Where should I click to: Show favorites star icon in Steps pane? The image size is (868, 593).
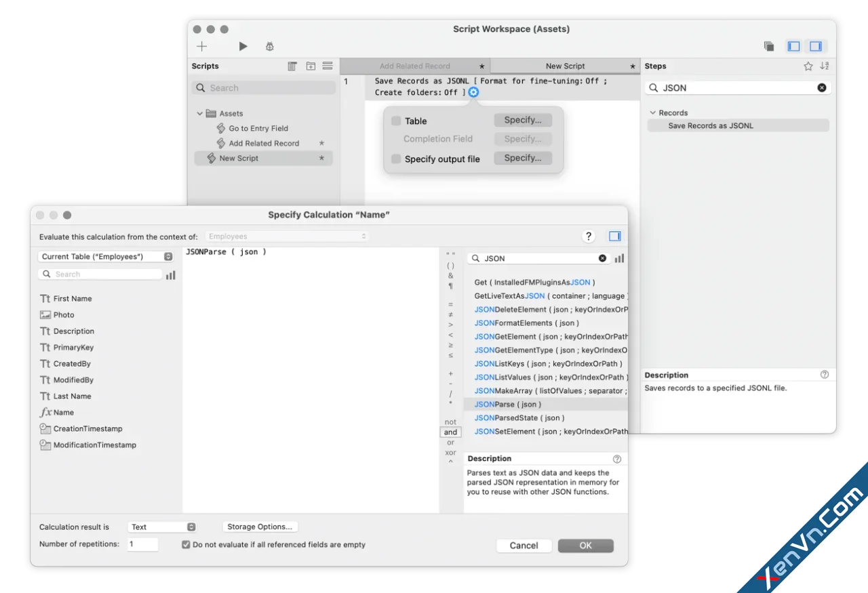[808, 66]
